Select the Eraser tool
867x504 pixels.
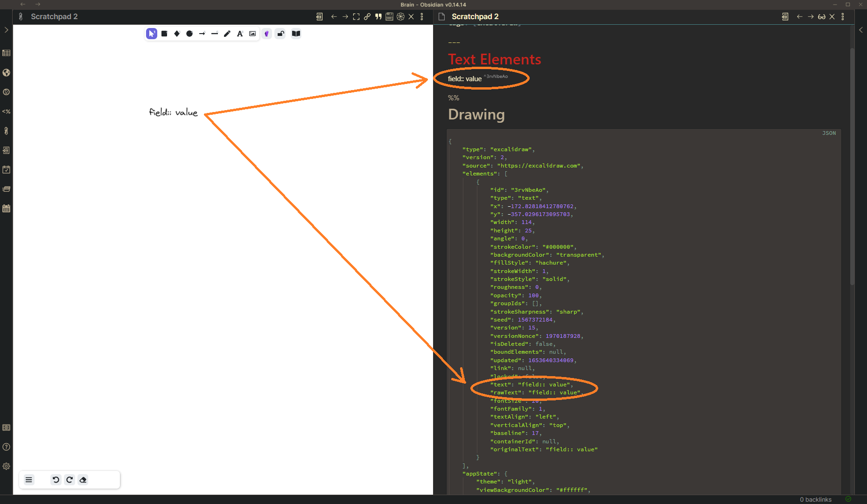83,480
